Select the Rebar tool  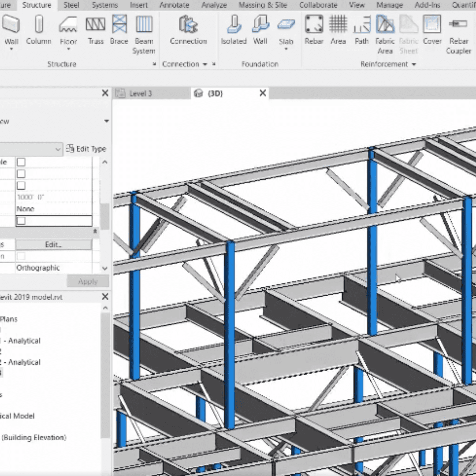314,30
